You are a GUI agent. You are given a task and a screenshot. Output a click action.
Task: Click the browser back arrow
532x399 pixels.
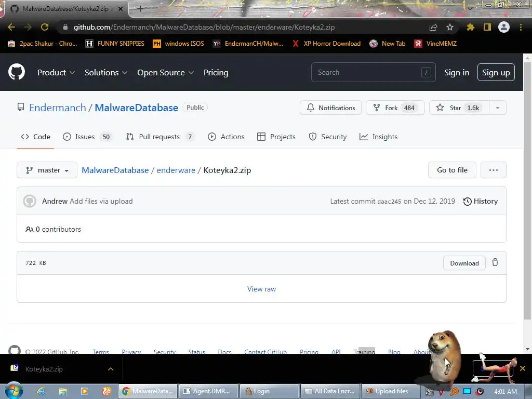(x=11, y=27)
